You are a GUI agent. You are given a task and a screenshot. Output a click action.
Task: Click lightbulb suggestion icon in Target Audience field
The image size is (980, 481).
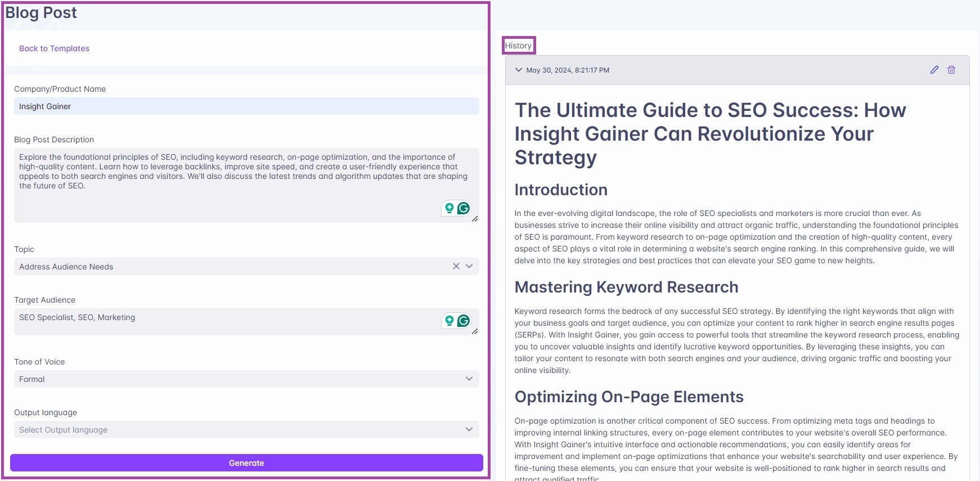pos(449,321)
